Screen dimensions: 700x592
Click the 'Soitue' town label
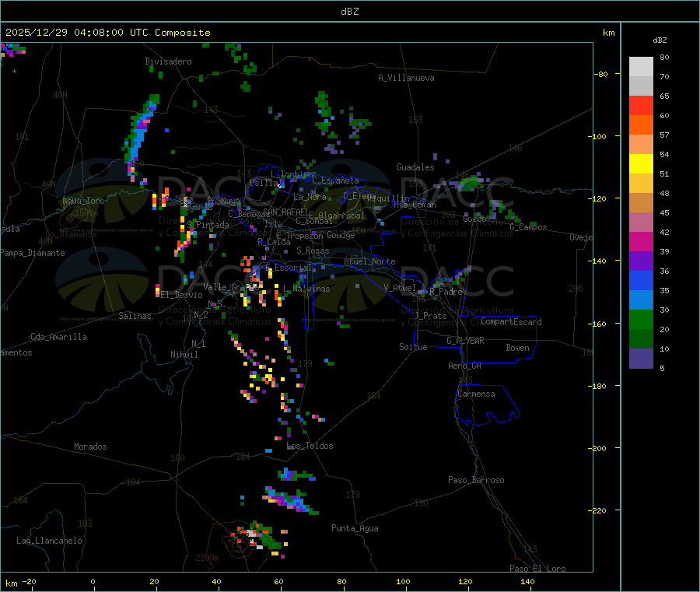click(x=413, y=347)
